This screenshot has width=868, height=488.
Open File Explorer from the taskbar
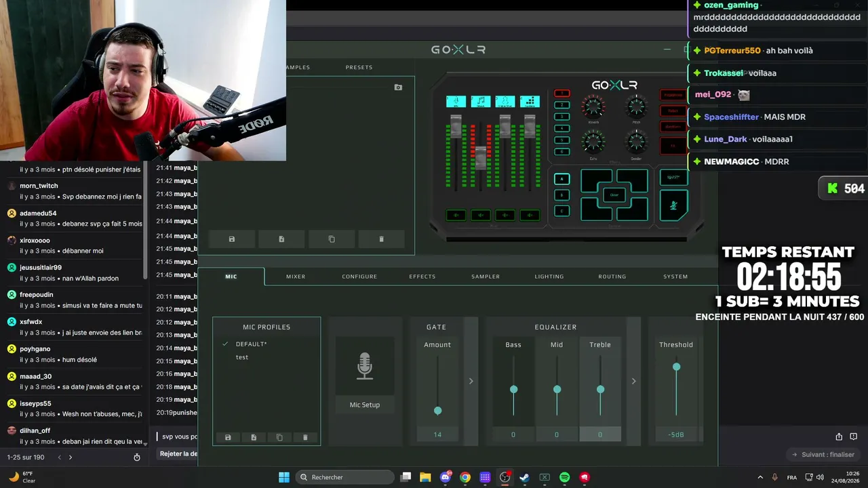click(425, 477)
